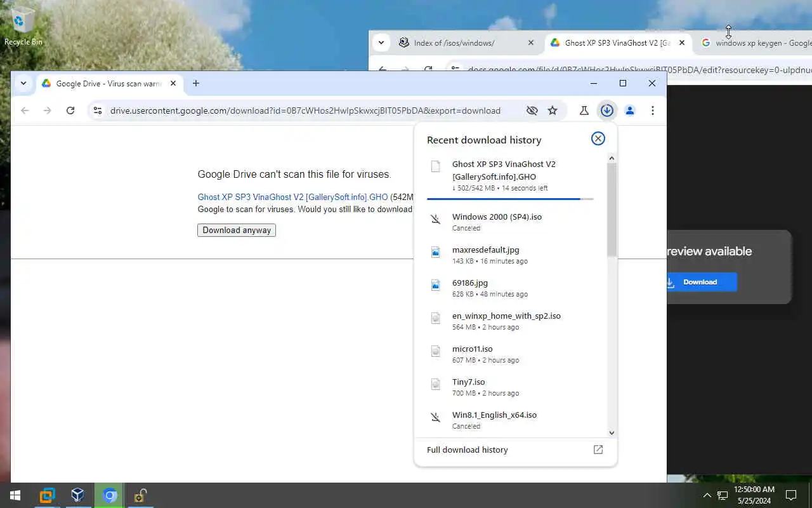Go forward in the front window
812x508 pixels.
47,110
